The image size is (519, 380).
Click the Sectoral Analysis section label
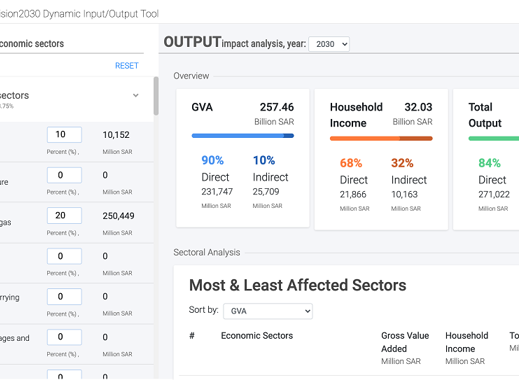click(207, 252)
